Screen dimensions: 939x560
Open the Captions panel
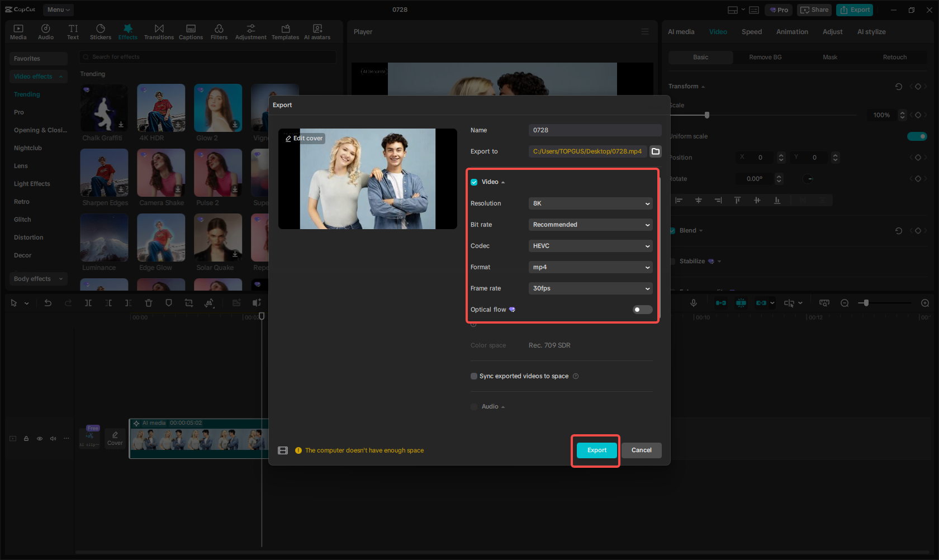pyautogui.click(x=191, y=31)
